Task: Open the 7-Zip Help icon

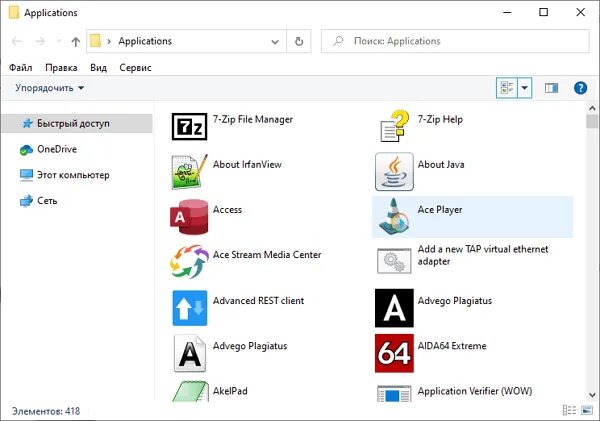Action: coord(395,126)
